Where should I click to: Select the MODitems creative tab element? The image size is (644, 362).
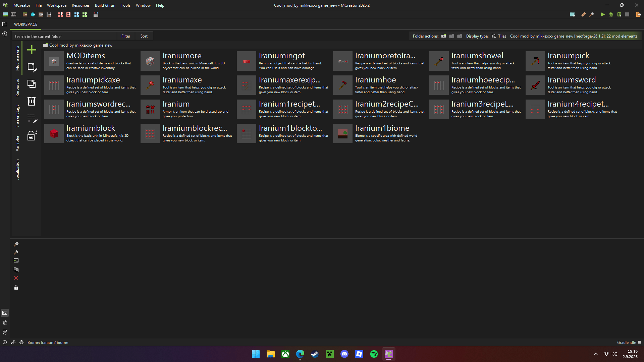tap(90, 61)
